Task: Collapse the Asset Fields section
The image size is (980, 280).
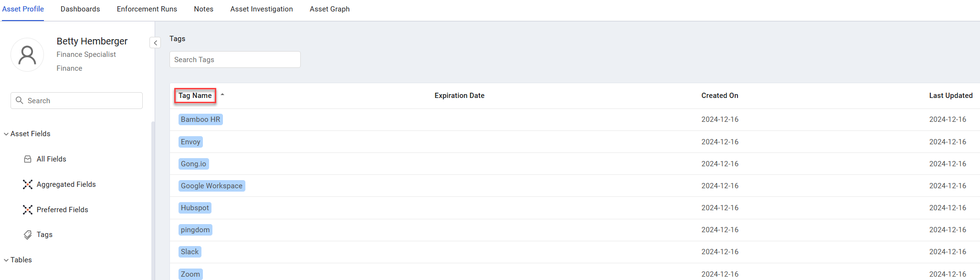Action: coord(6,134)
